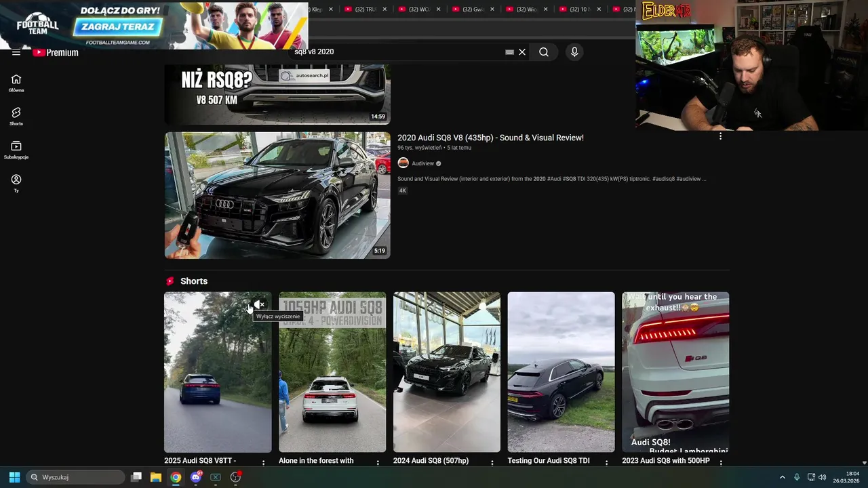Open the 2025 Audi SQ8 V8TT short thumbnail
This screenshot has height=488, width=868.
click(x=218, y=372)
